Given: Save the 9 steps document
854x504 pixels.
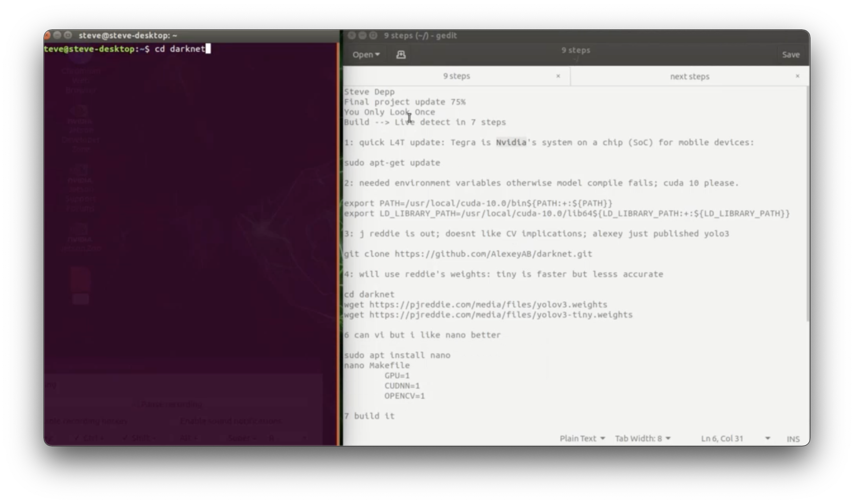Looking at the screenshot, I should (791, 55).
